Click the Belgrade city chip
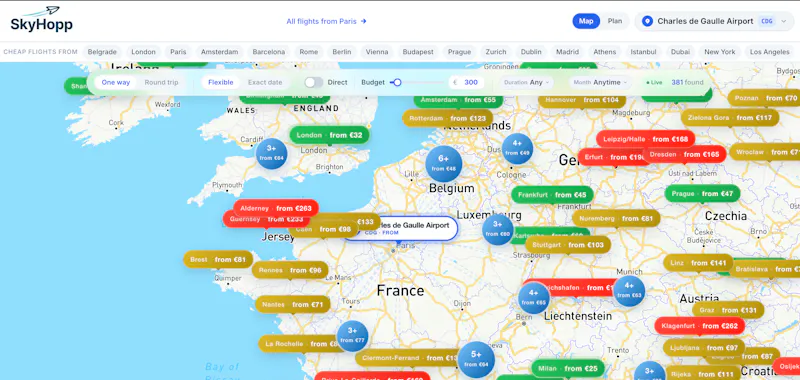Viewport: 800px width, 380px height. 102,52
